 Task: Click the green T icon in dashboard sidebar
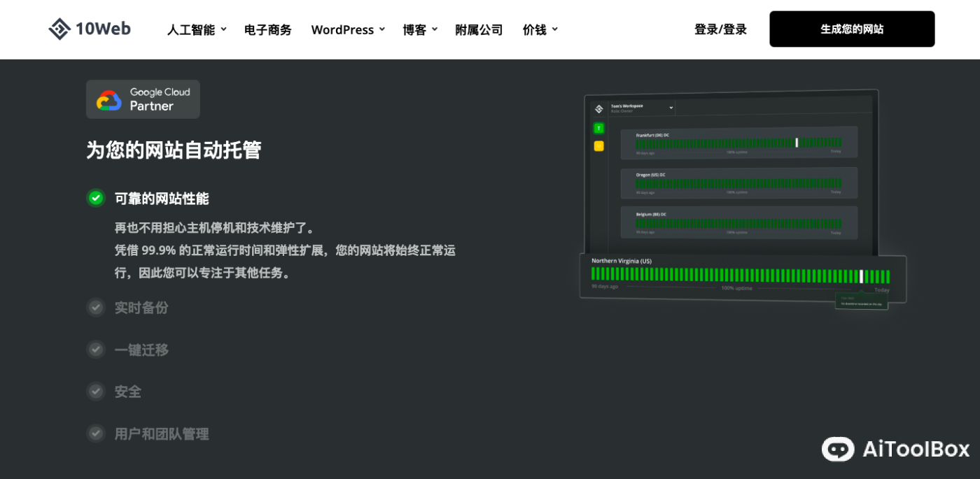598,128
